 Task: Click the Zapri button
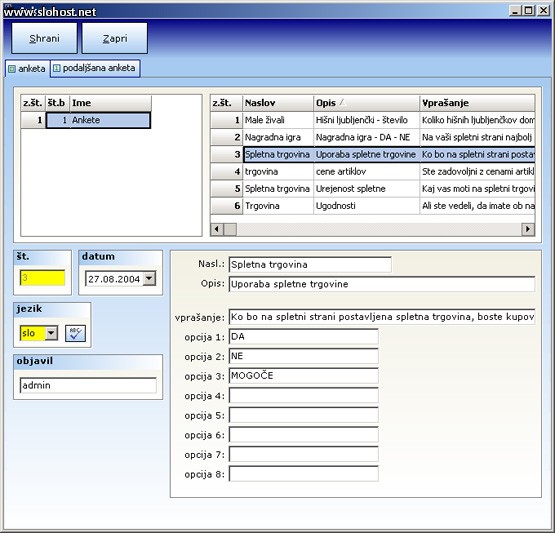[115, 38]
